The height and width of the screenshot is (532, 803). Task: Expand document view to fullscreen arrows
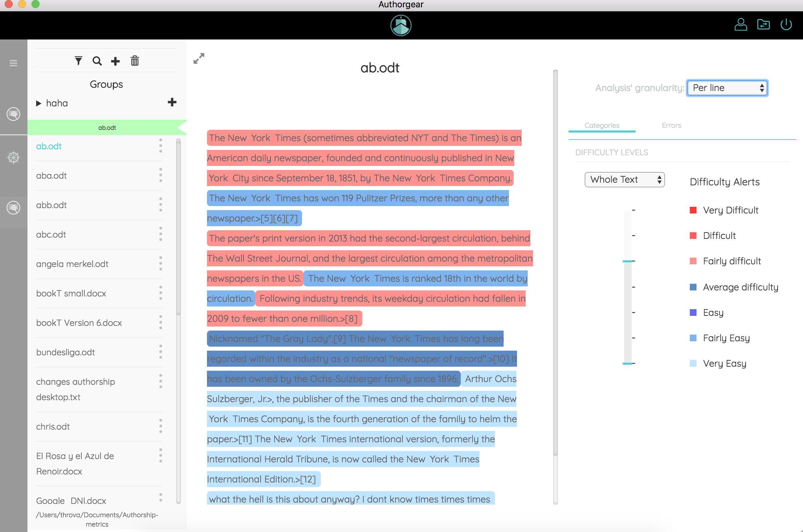199,58
